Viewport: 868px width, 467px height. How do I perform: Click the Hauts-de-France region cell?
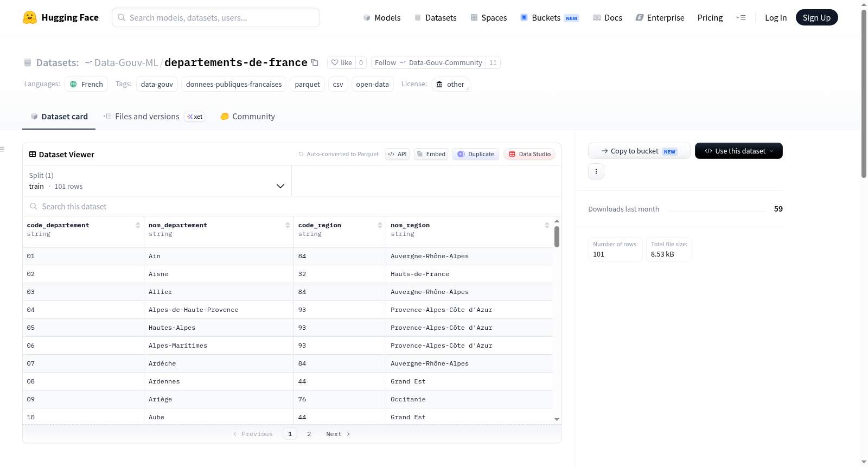(469, 274)
